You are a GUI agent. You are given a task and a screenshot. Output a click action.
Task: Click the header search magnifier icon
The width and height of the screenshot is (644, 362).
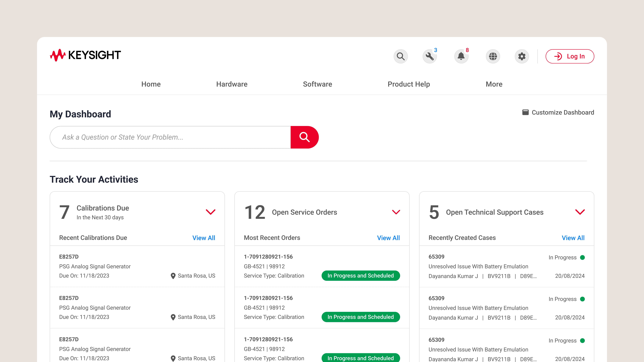tap(401, 56)
